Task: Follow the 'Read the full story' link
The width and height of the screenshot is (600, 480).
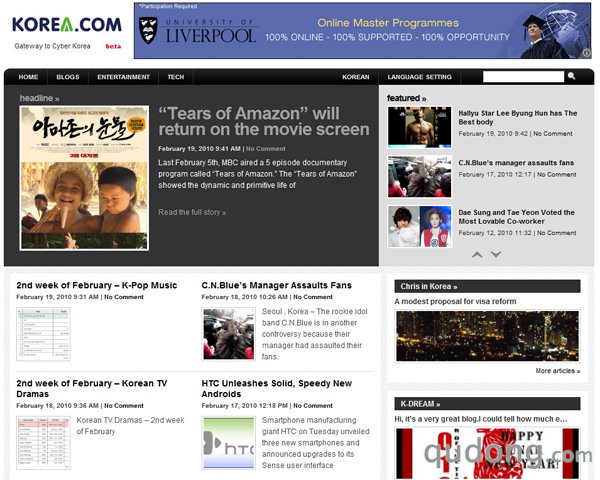Action: pyautogui.click(x=192, y=212)
